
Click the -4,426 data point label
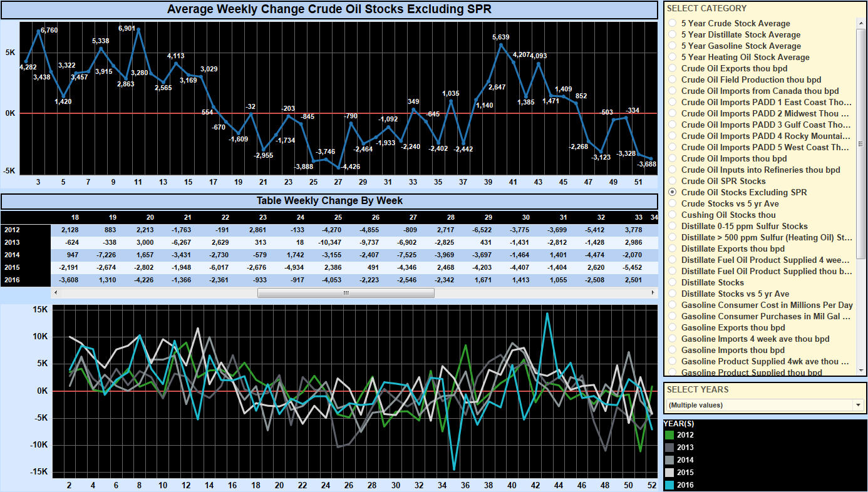click(x=351, y=167)
